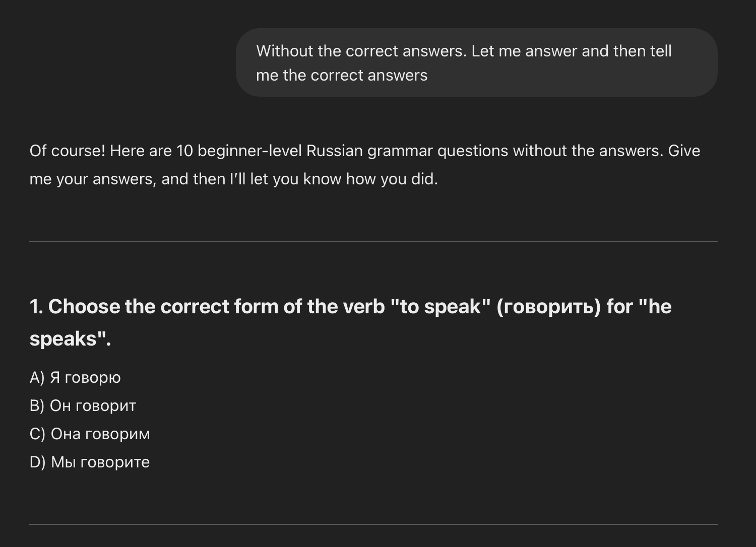The width and height of the screenshot is (756, 547).
Task: Choose answer option A) Я говорю
Action: coord(75,377)
